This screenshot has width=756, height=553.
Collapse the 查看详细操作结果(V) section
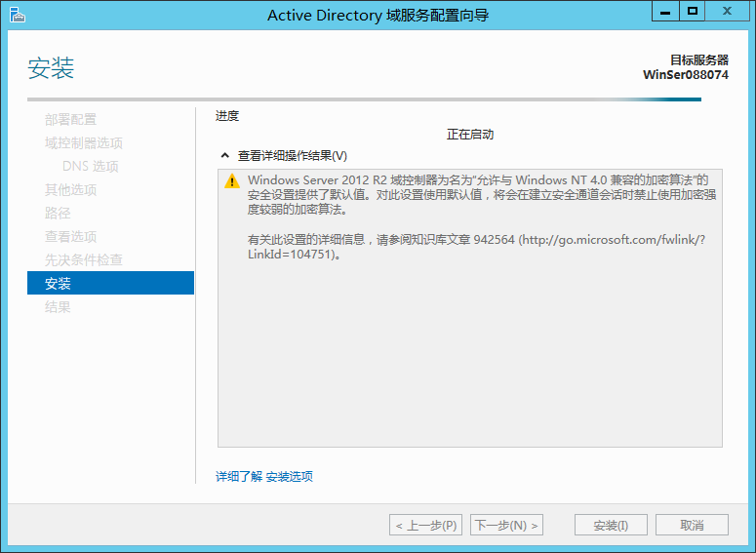point(225,155)
